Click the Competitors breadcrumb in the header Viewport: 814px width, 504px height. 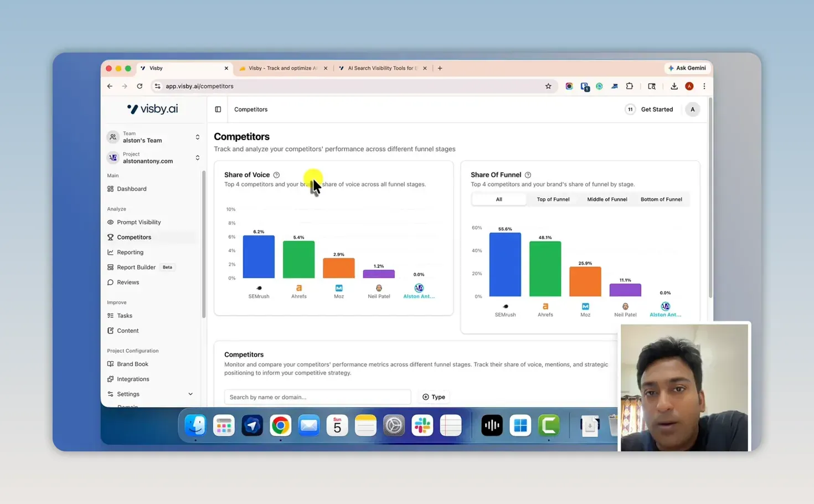(x=251, y=110)
